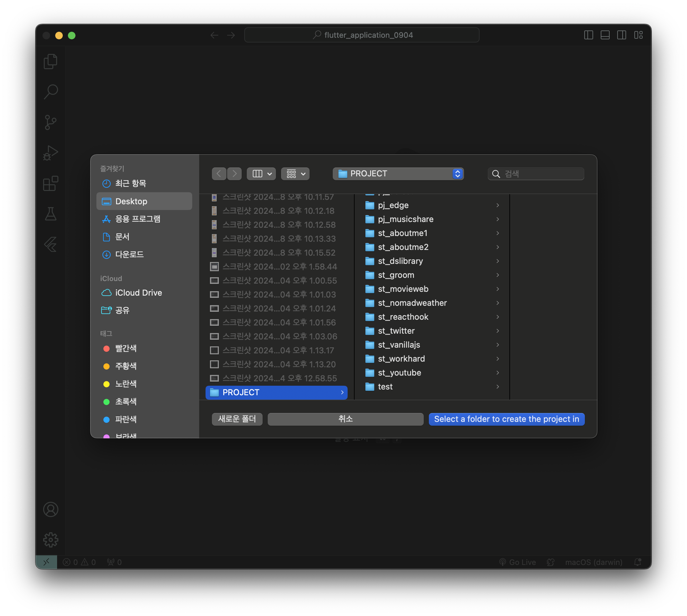
Task: Open the Explorer view in activity bar
Action: pyautogui.click(x=51, y=62)
